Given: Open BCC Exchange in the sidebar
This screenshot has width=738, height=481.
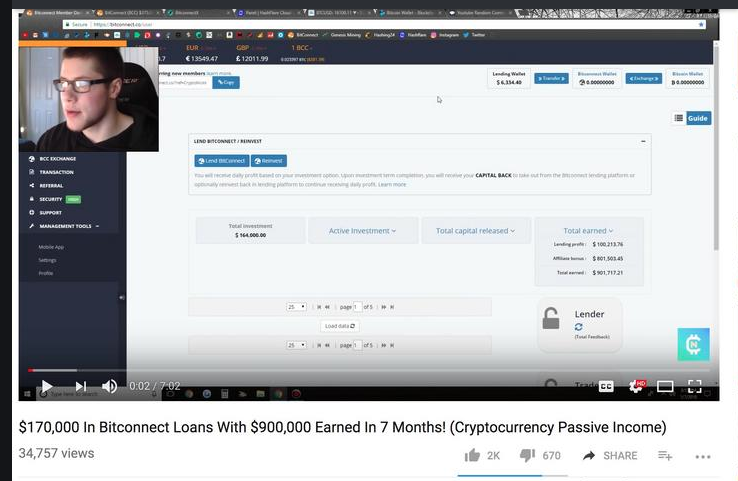Looking at the screenshot, I should [x=57, y=159].
